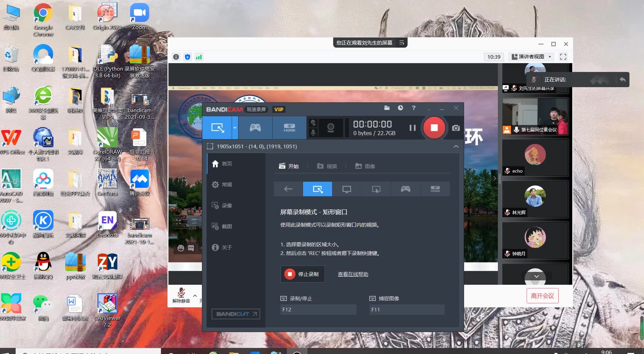The height and width of the screenshot is (354, 644).
Task: Choose fullscreen monitor mode in mode row
Action: 347,189
